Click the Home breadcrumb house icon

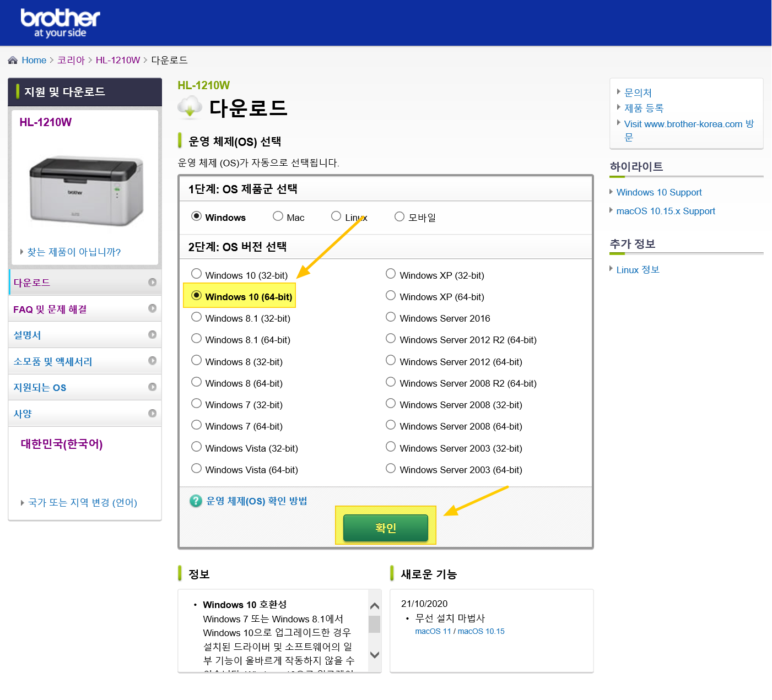(x=13, y=60)
